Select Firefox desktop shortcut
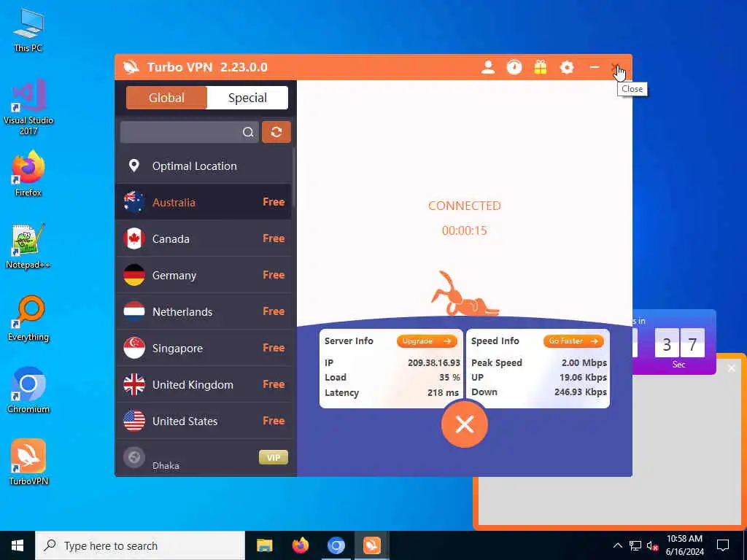Screen dimensions: 747x560 click(x=28, y=174)
